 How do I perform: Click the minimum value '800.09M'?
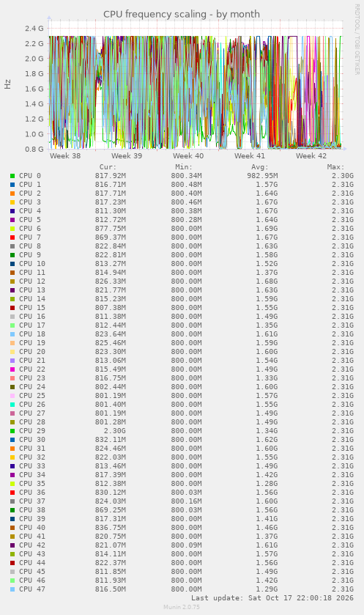point(186,545)
